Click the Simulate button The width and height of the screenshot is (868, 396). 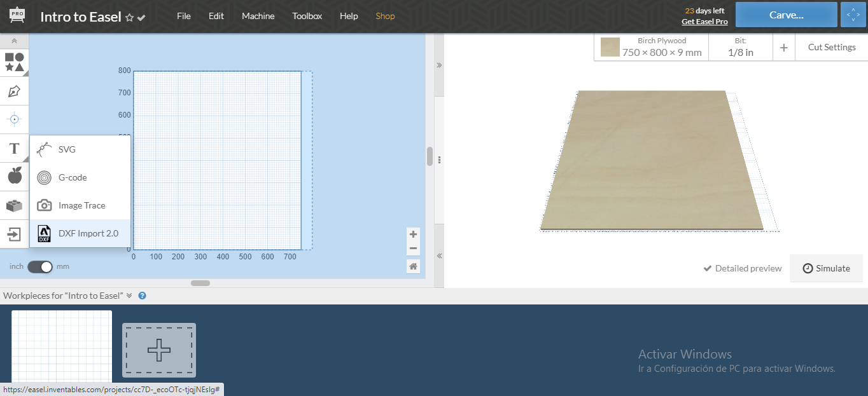tap(826, 268)
